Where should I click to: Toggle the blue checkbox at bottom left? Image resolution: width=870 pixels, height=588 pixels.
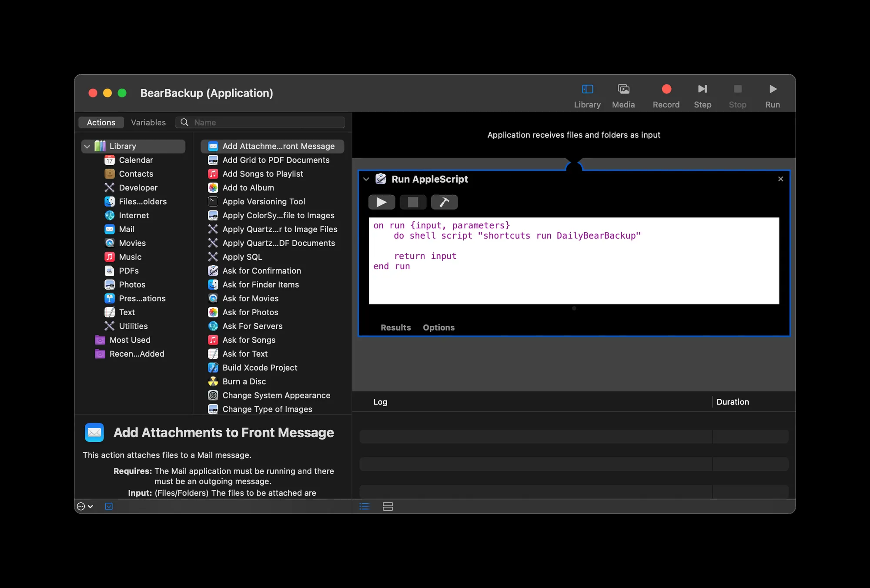(109, 506)
